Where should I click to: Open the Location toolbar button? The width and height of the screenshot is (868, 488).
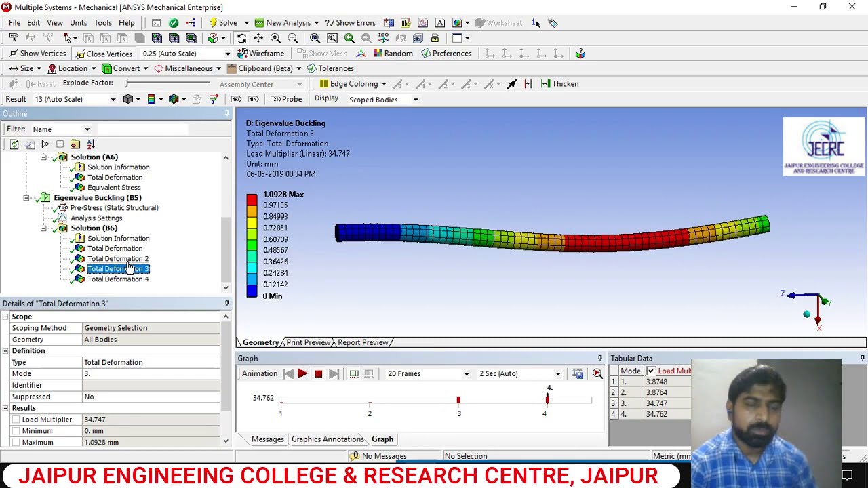tap(72, 68)
